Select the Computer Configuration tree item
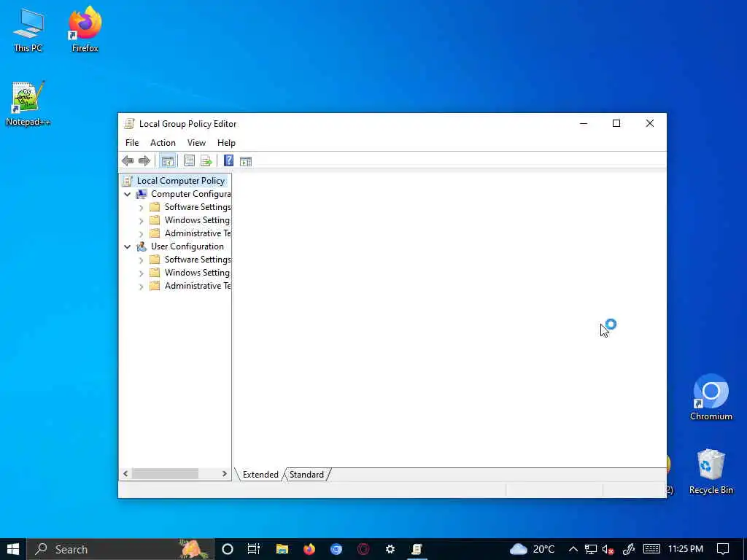Screen dimensions: 747x560 (190, 194)
